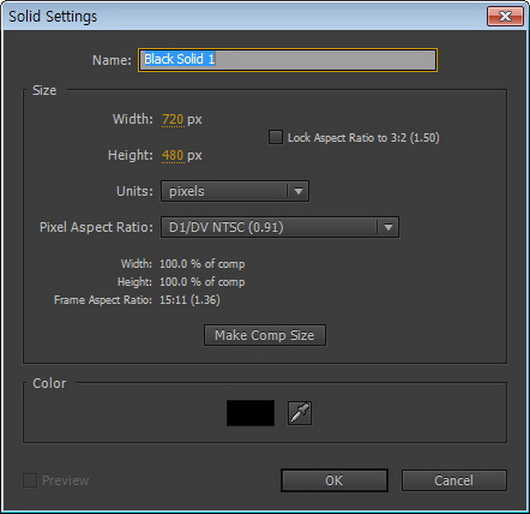Image resolution: width=530 pixels, height=514 pixels.
Task: Tick the Preview checkbox
Action: point(30,480)
